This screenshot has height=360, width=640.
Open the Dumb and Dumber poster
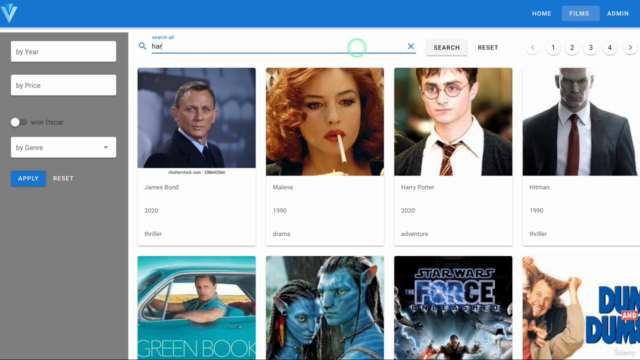pyautogui.click(x=581, y=308)
